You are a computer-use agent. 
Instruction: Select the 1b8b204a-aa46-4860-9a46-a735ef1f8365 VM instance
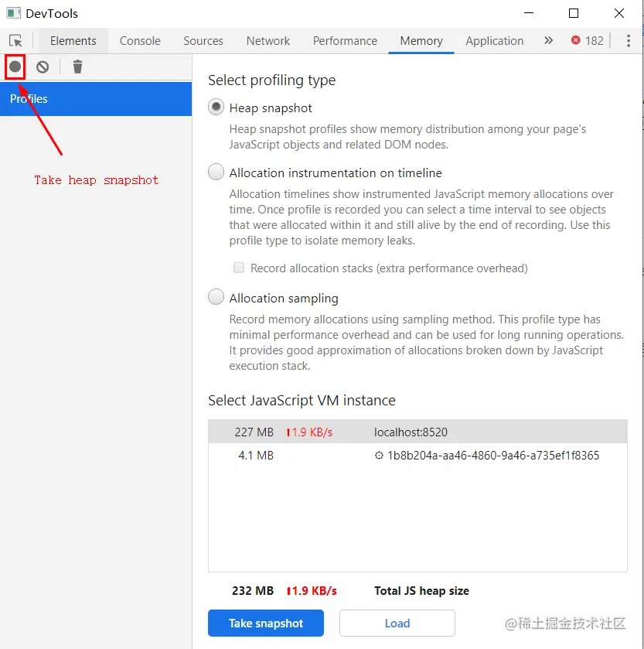[417, 456]
